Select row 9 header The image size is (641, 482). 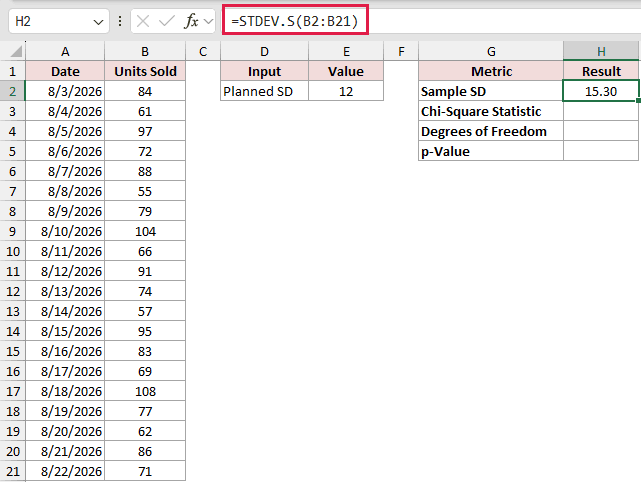[13, 231]
